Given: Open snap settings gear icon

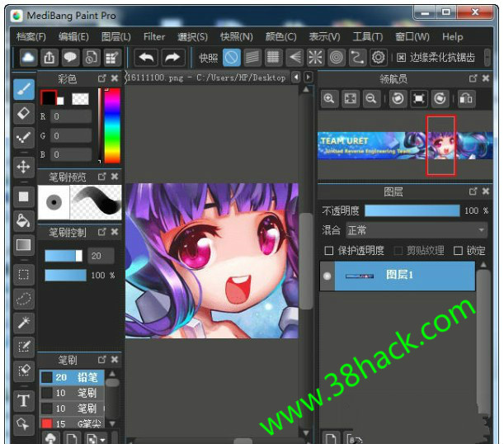Looking at the screenshot, I should [x=379, y=58].
